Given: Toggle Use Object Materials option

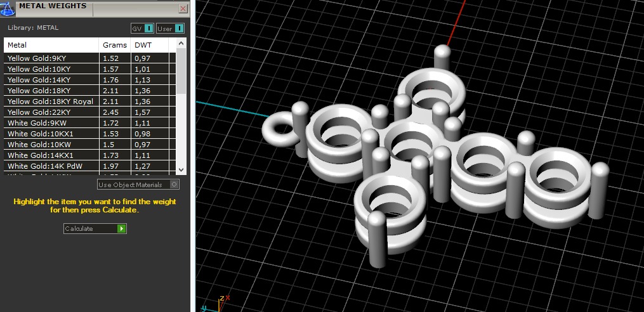Looking at the screenshot, I should click(x=138, y=185).
